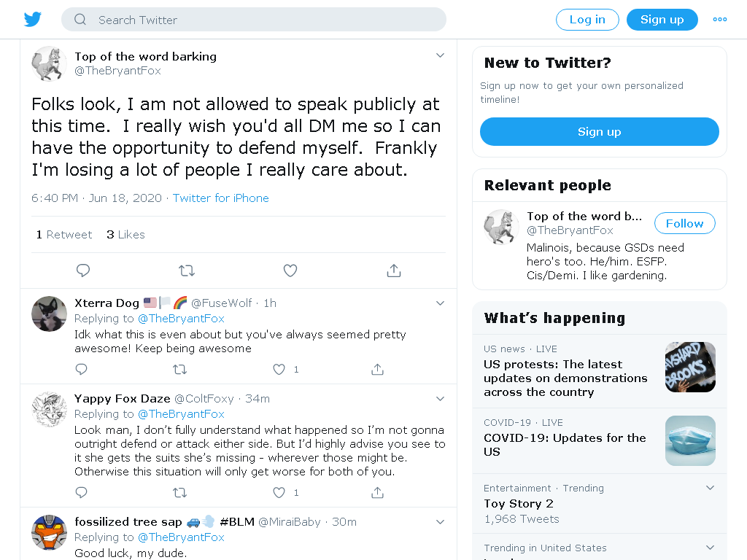Viewport: 747px width, 560px height.
Task: Reply to Yappy Fox Daze's comment
Action: 82,492
